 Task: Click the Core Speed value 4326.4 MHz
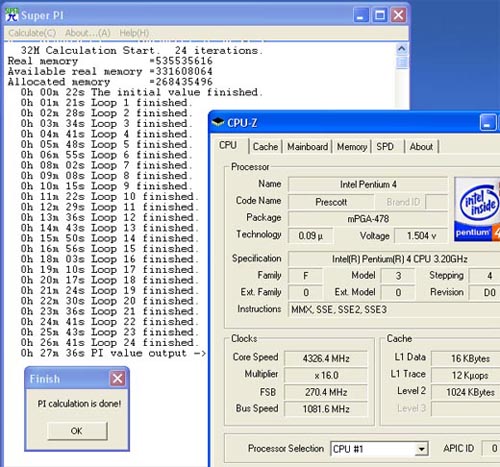point(326,359)
